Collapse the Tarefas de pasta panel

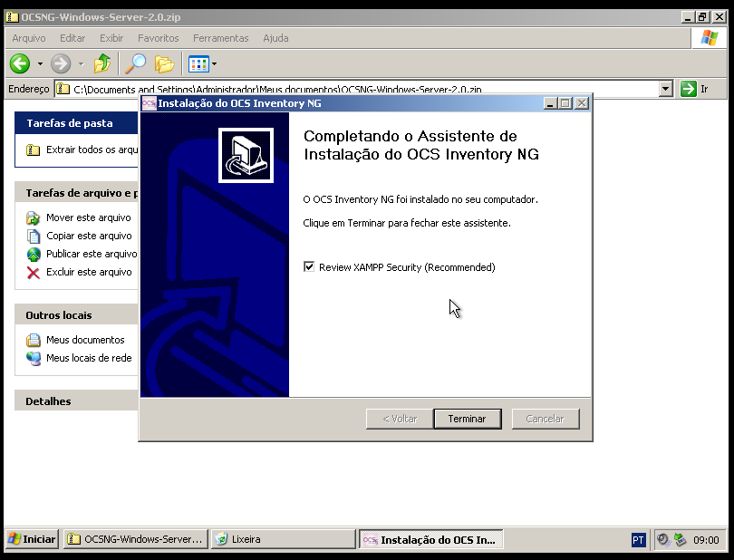pyautogui.click(x=77, y=123)
